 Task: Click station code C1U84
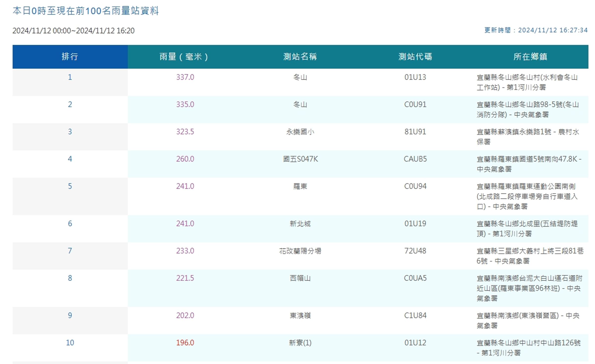415,315
